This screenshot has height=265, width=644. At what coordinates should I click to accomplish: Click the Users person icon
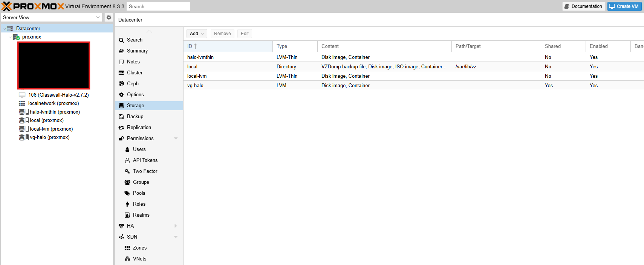[x=127, y=149]
